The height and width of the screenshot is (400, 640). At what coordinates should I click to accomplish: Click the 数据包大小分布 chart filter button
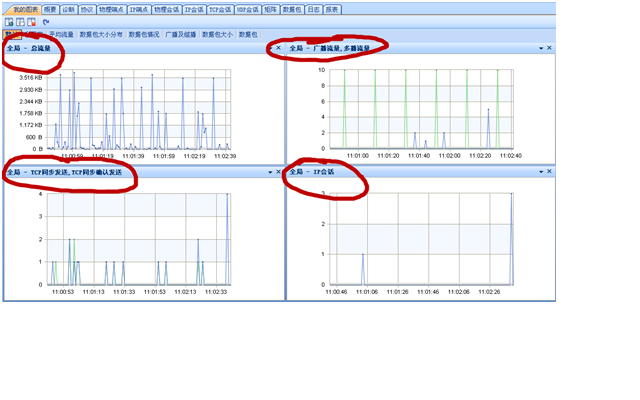pyautogui.click(x=101, y=34)
